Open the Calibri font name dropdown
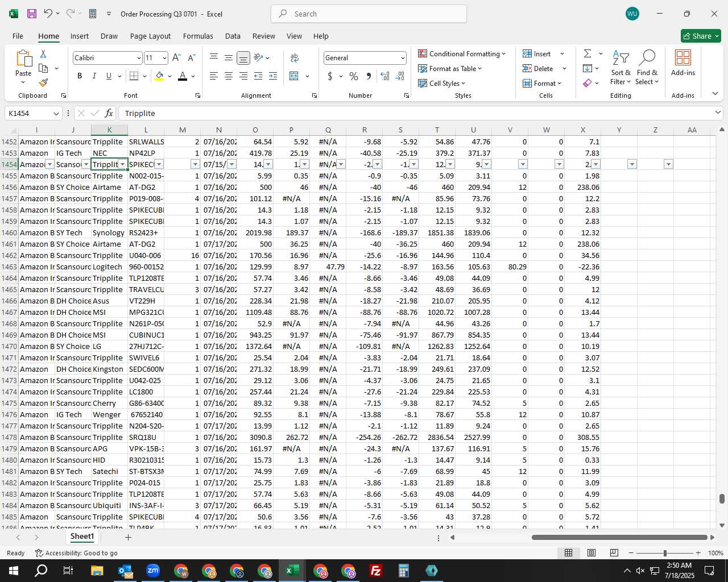Image resolution: width=728 pixels, height=582 pixels. (x=139, y=58)
